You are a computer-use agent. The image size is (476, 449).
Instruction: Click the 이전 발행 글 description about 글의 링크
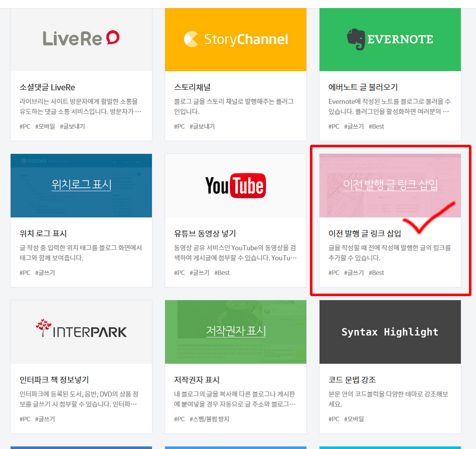390,252
